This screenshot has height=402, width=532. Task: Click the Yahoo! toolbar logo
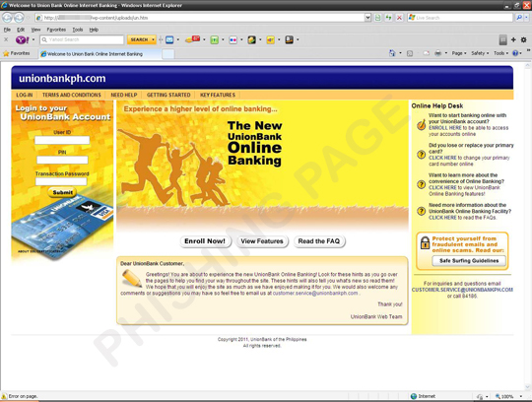pos(23,39)
